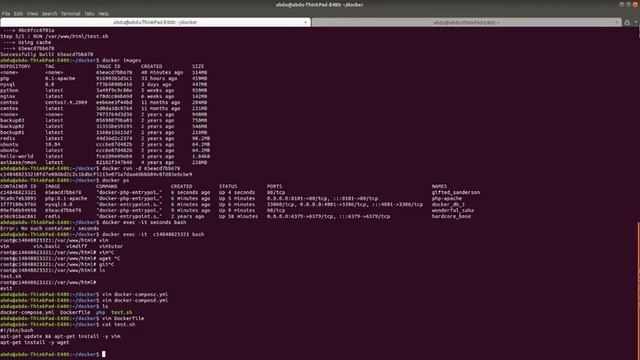Minimize the terminal window
The image size is (640, 360).
(x=622, y=4)
